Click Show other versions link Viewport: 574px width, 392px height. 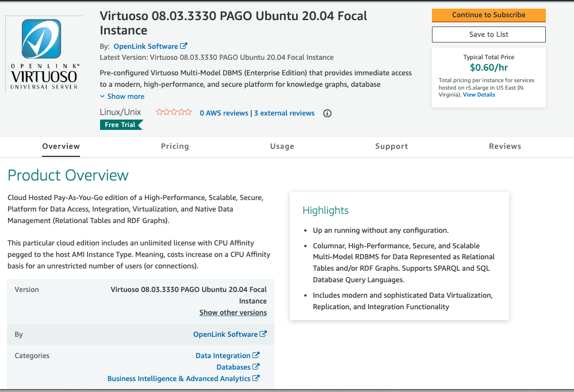[233, 313]
